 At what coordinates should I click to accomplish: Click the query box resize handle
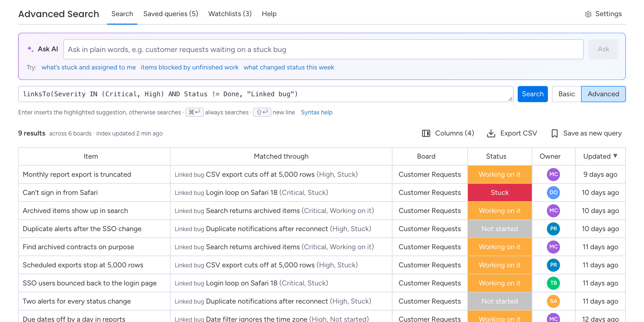coord(510,99)
